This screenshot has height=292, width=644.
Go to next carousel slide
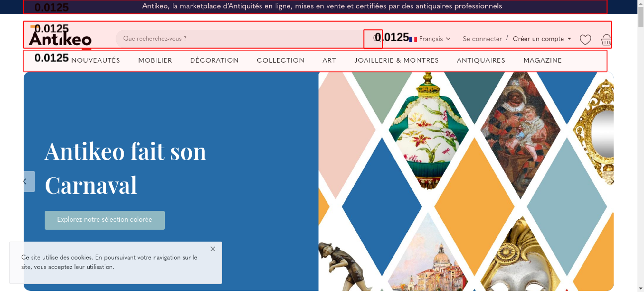tap(612, 182)
